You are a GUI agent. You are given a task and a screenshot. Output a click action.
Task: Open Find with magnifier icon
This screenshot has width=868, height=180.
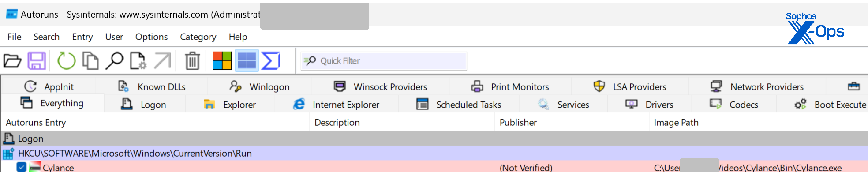pos(115,61)
